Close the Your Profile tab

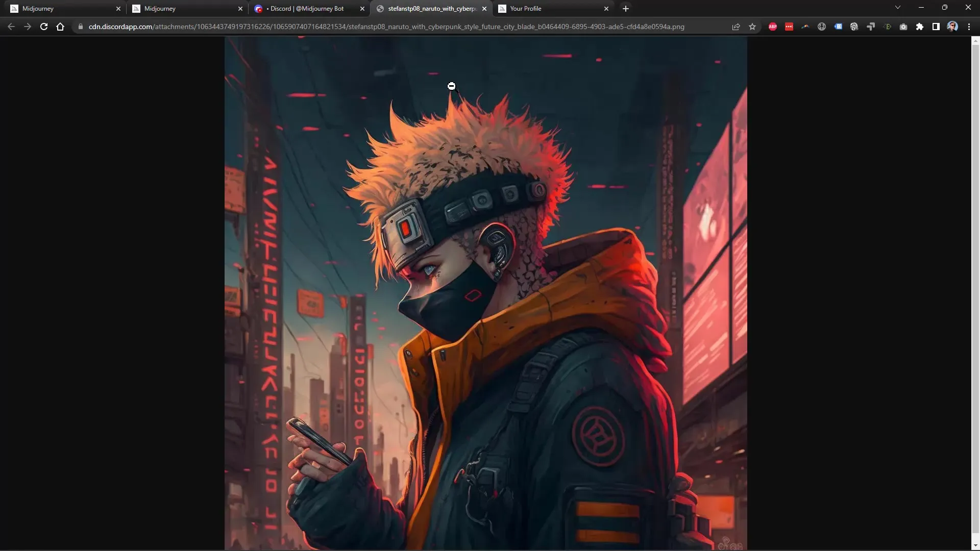[606, 9]
